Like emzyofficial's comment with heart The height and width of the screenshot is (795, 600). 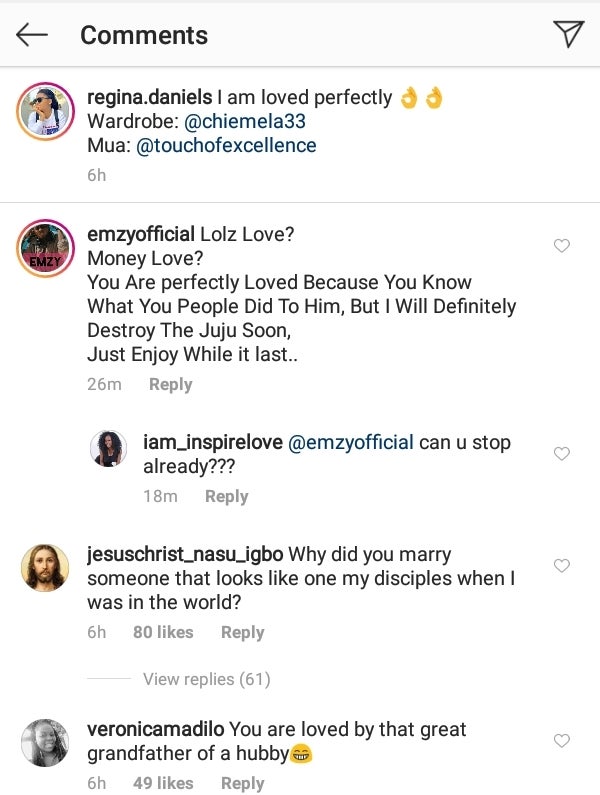[x=562, y=246]
